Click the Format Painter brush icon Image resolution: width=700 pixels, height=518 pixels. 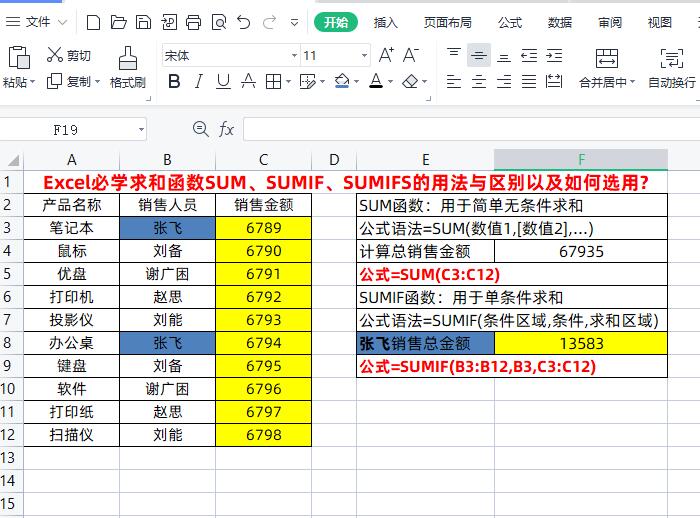tap(128, 58)
